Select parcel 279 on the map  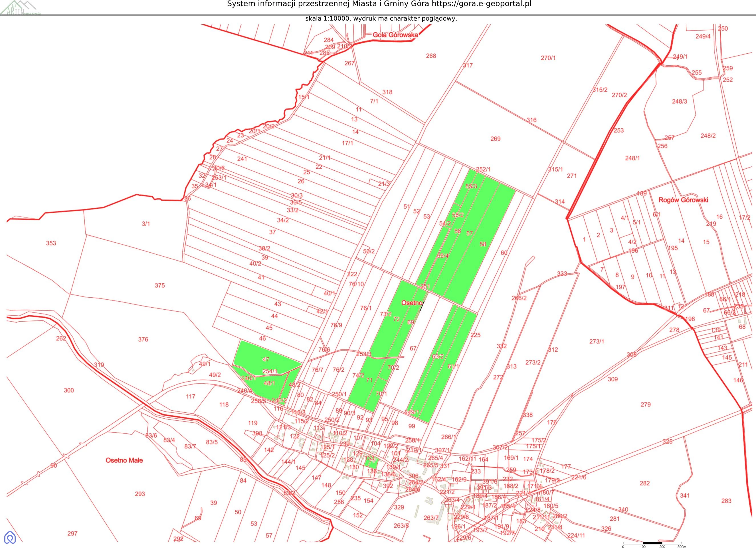pyautogui.click(x=645, y=405)
